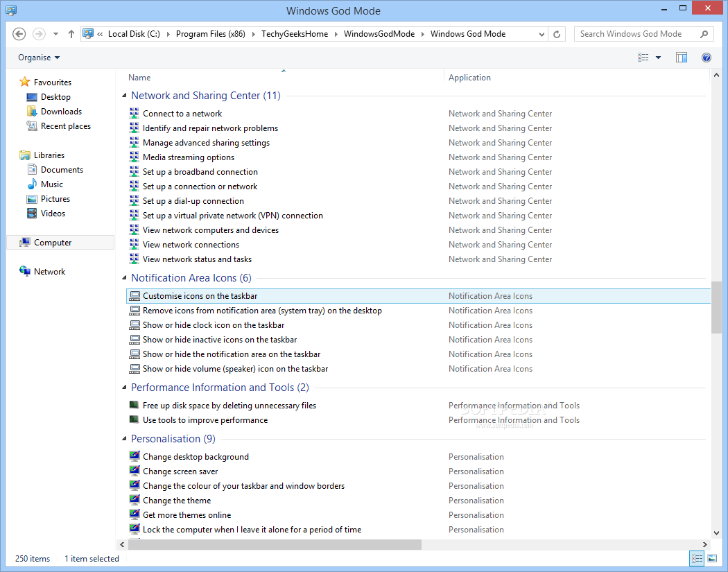Open Downloads folder in sidebar
Screen dimensions: 728x572
pyautogui.click(x=54, y=112)
